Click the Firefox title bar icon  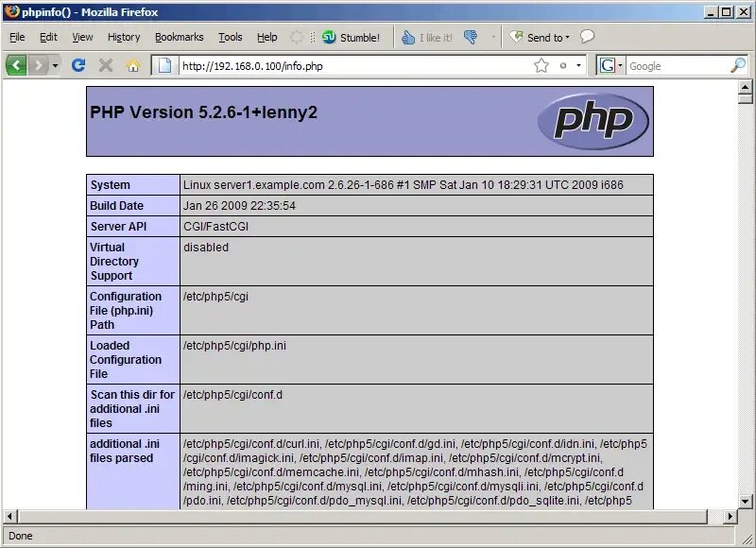point(11,11)
